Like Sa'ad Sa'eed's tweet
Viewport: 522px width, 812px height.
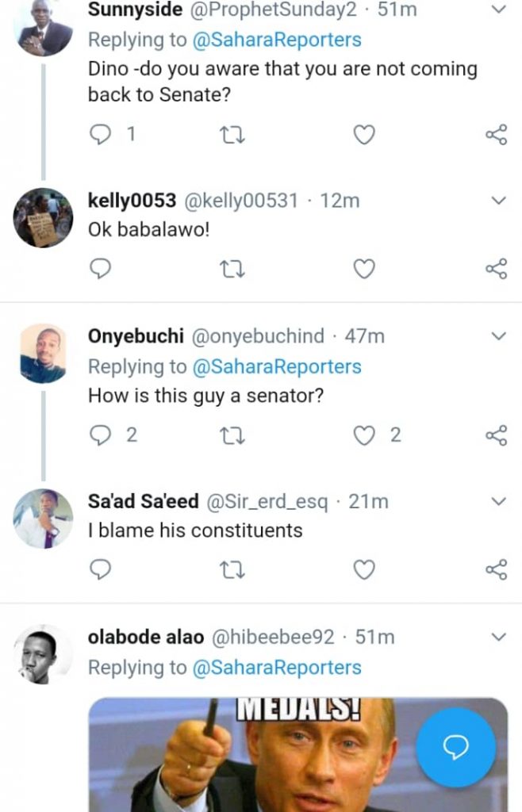coord(363,569)
